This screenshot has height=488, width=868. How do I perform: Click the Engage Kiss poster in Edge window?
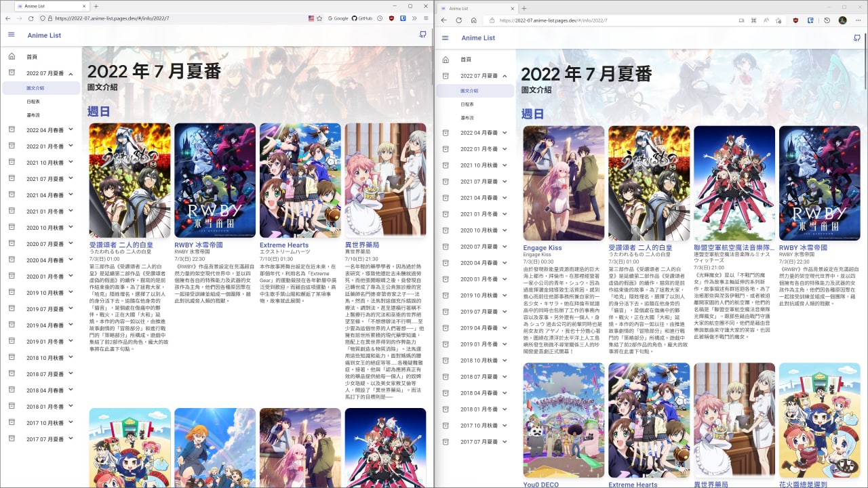click(564, 183)
